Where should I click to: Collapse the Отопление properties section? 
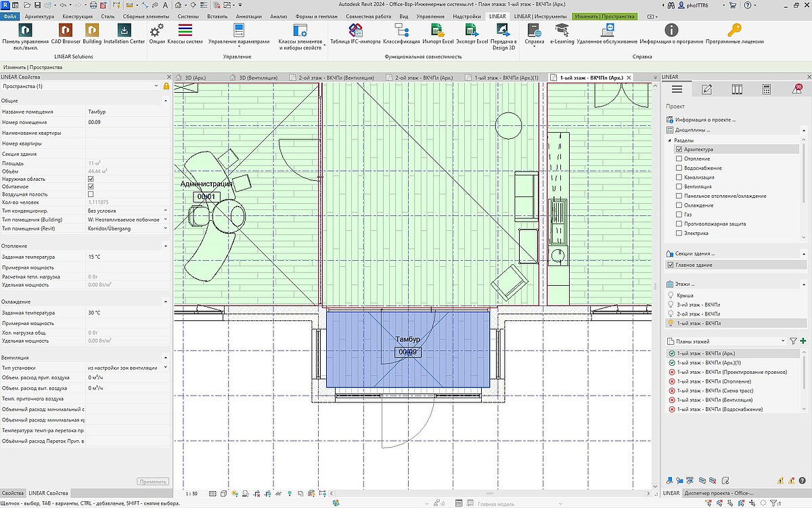[166, 246]
